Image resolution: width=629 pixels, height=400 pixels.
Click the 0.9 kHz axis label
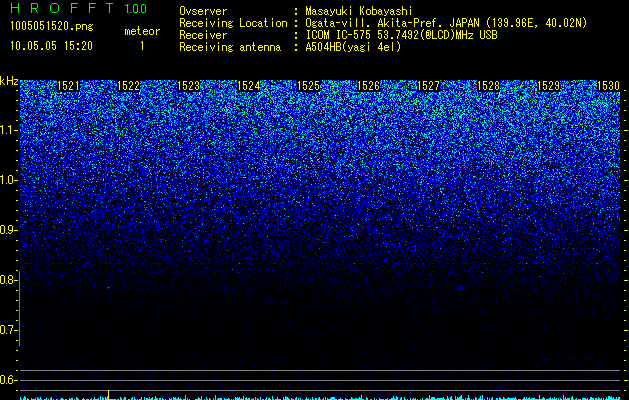[x=8, y=230]
